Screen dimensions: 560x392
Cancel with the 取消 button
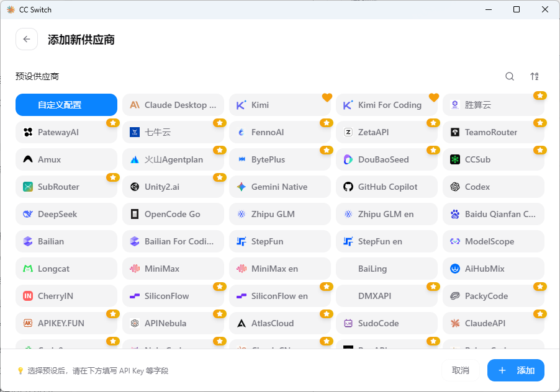[461, 370]
